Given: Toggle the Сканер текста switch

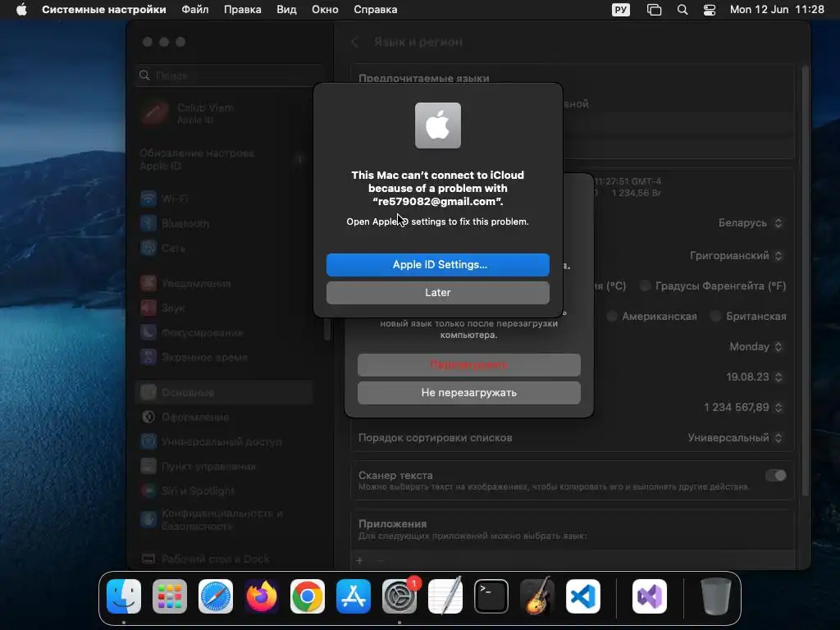Looking at the screenshot, I should tap(775, 475).
